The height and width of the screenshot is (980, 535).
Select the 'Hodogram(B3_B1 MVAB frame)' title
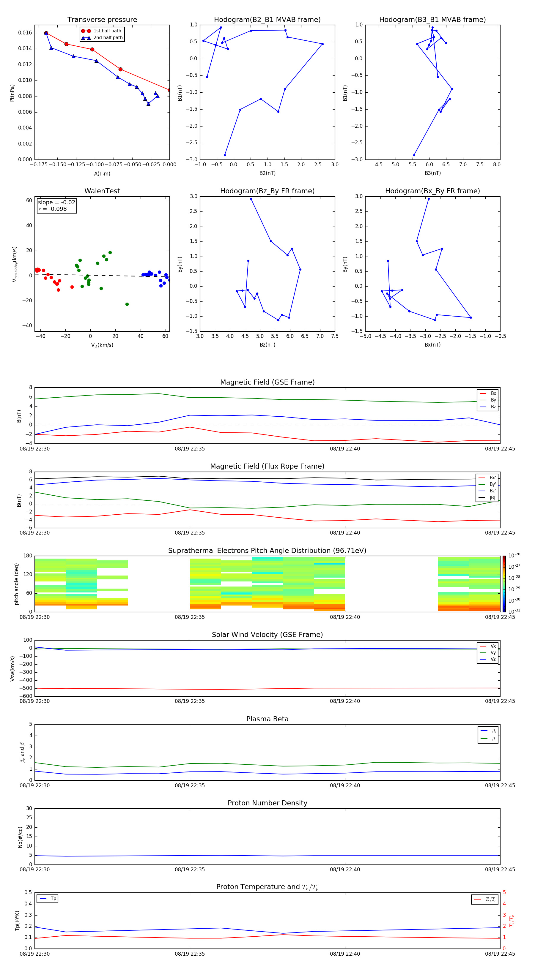(x=432, y=20)
